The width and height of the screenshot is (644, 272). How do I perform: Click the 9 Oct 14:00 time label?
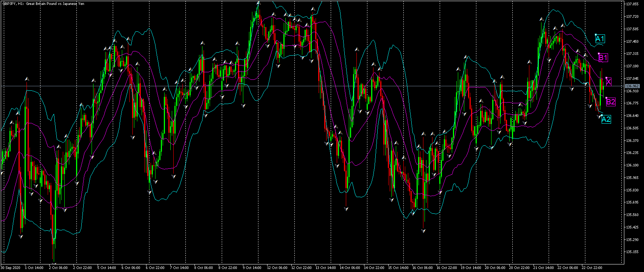point(252,268)
